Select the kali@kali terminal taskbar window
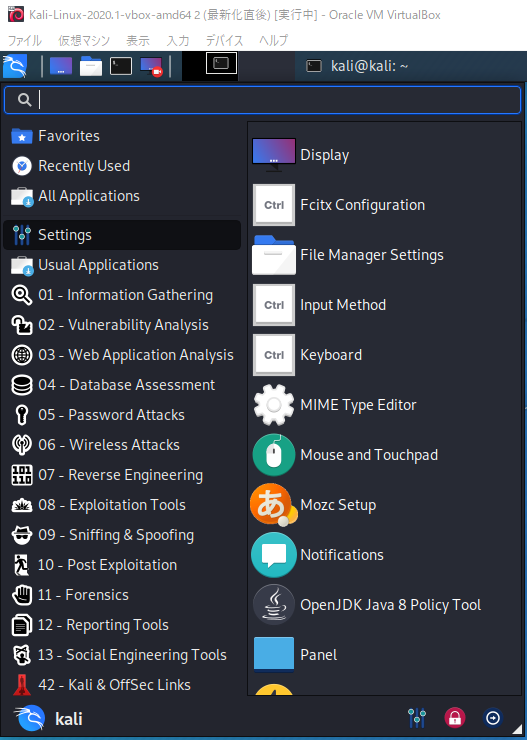Viewport: 527px width, 740px height. tap(357, 66)
